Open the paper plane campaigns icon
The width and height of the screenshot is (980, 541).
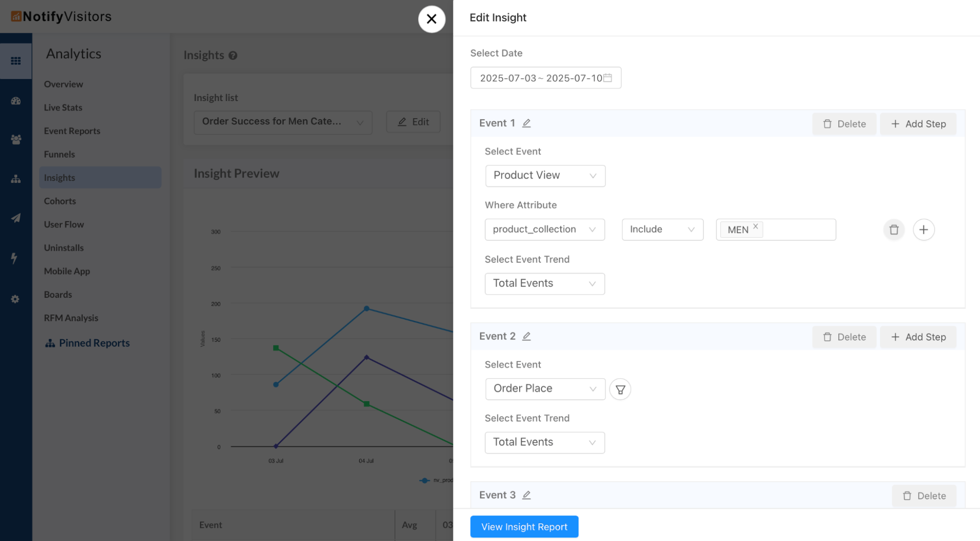[16, 218]
